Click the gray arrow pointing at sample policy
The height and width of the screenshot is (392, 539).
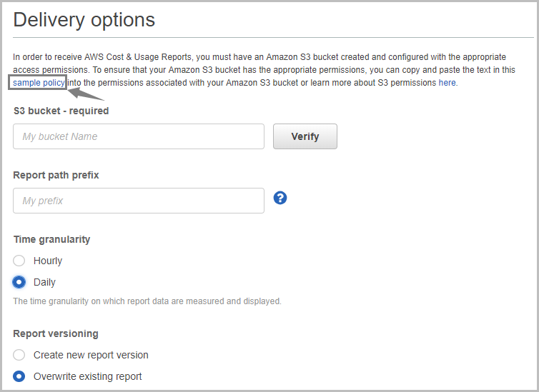click(x=86, y=93)
